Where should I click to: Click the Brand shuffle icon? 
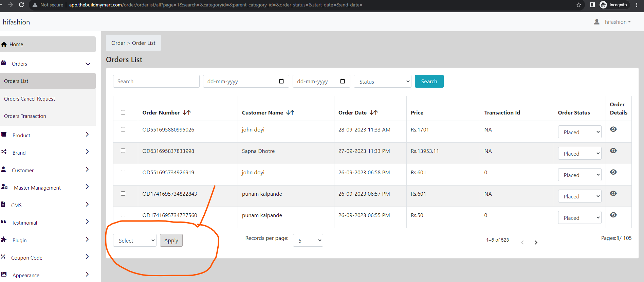(x=4, y=152)
